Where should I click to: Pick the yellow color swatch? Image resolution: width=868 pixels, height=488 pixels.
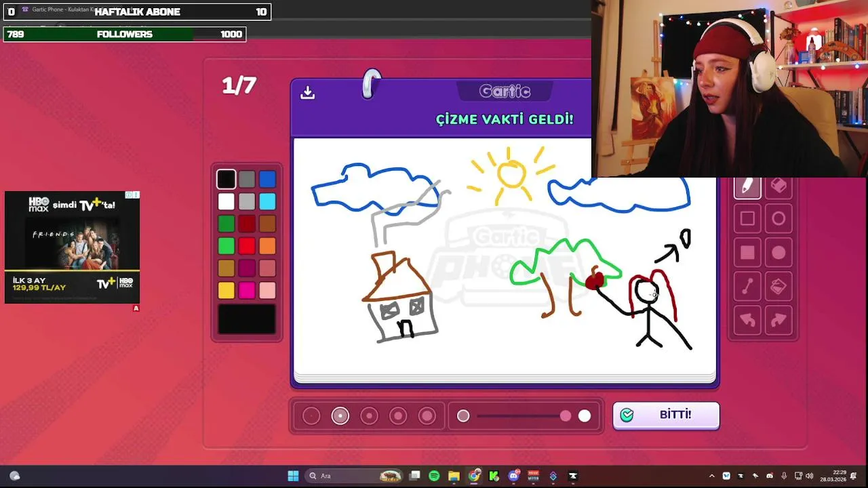click(226, 291)
